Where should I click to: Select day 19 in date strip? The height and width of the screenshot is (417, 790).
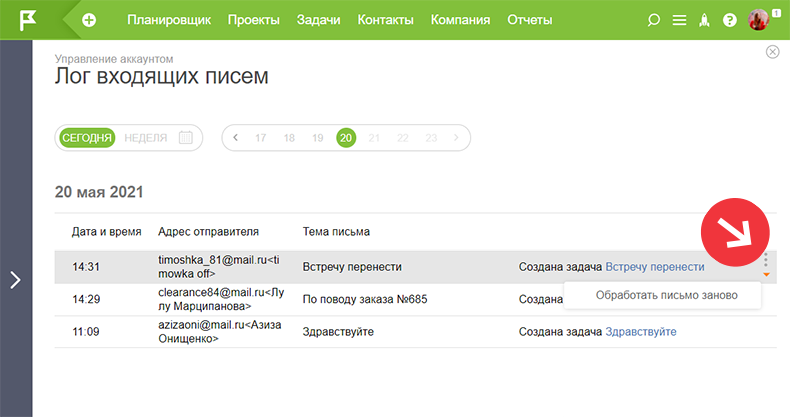tap(317, 138)
